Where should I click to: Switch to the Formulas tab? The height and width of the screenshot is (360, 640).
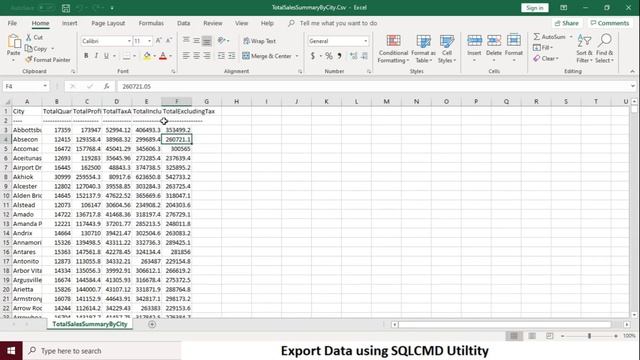(x=151, y=23)
